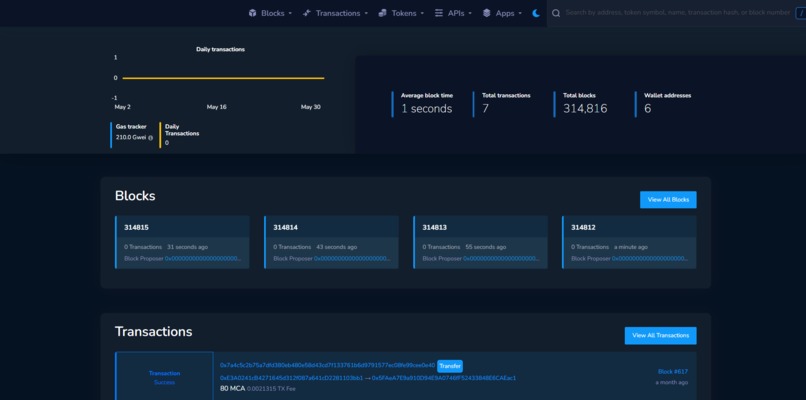The image size is (806, 400).
Task: Click the Total blocks value 314,816
Action: pyautogui.click(x=585, y=108)
